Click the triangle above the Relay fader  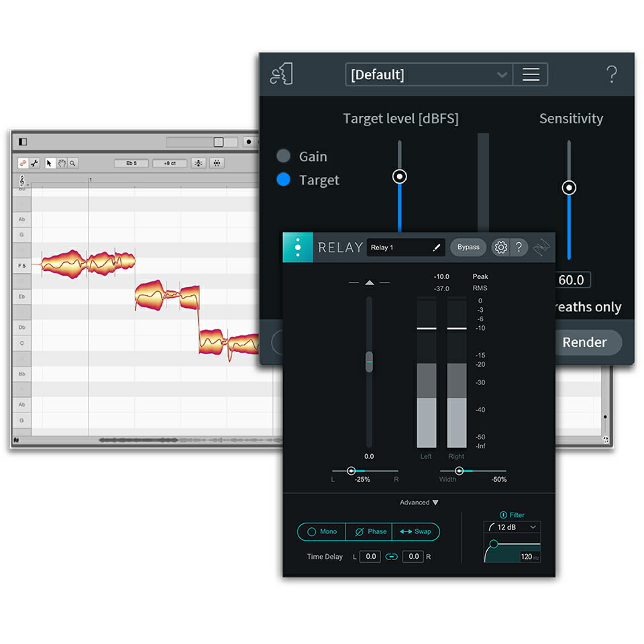tap(369, 282)
